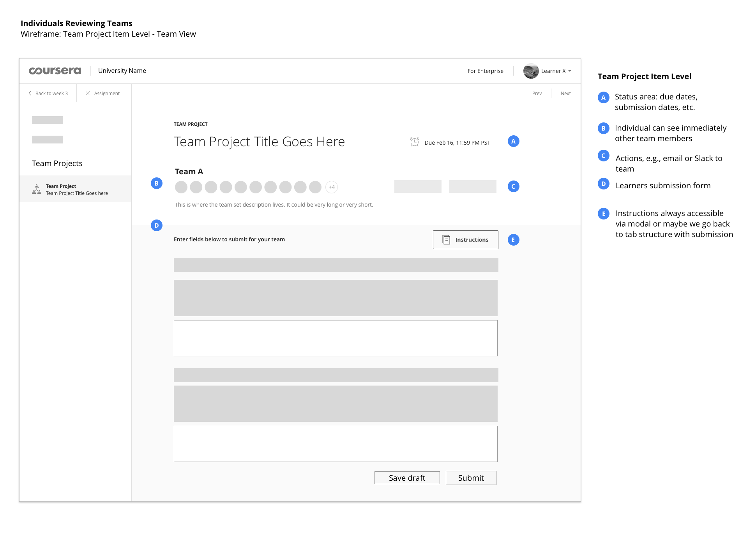
Task: Go to Next item
Action: (565, 93)
